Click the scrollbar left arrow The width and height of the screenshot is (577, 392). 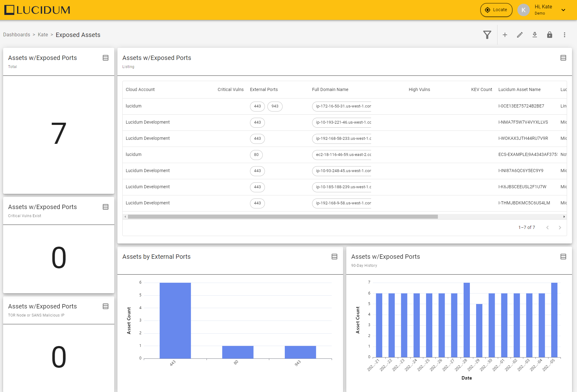coord(125,217)
